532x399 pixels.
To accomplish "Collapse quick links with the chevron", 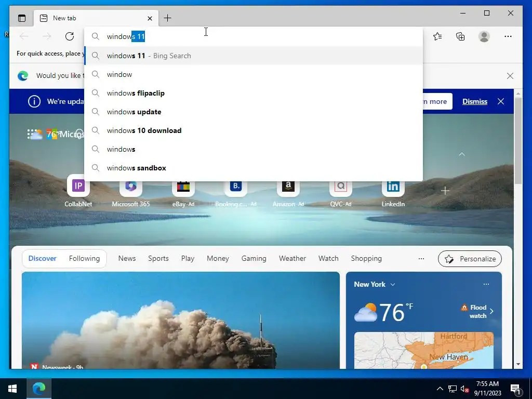I will (462, 154).
